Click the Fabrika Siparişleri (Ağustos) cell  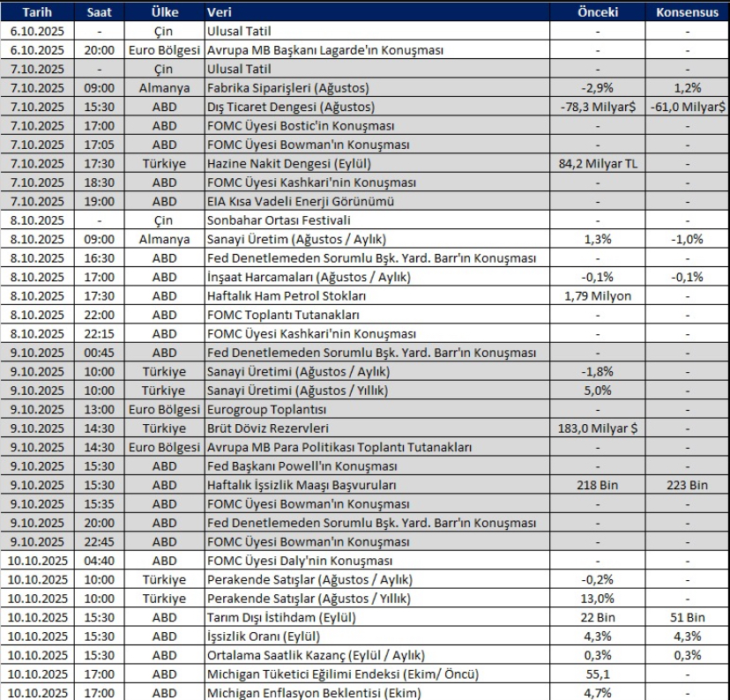287,89
